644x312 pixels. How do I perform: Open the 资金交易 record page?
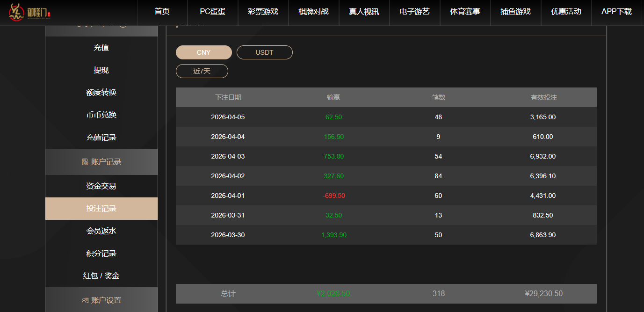pos(101,186)
